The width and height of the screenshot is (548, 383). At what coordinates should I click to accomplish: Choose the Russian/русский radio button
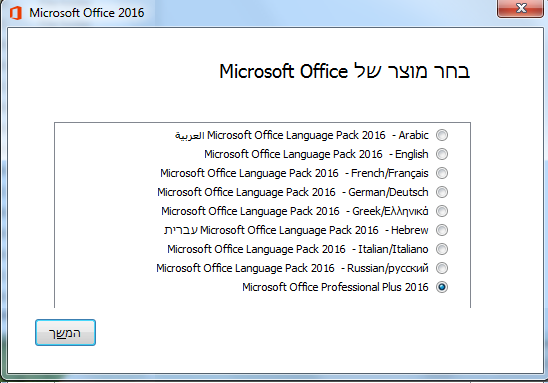click(x=442, y=268)
